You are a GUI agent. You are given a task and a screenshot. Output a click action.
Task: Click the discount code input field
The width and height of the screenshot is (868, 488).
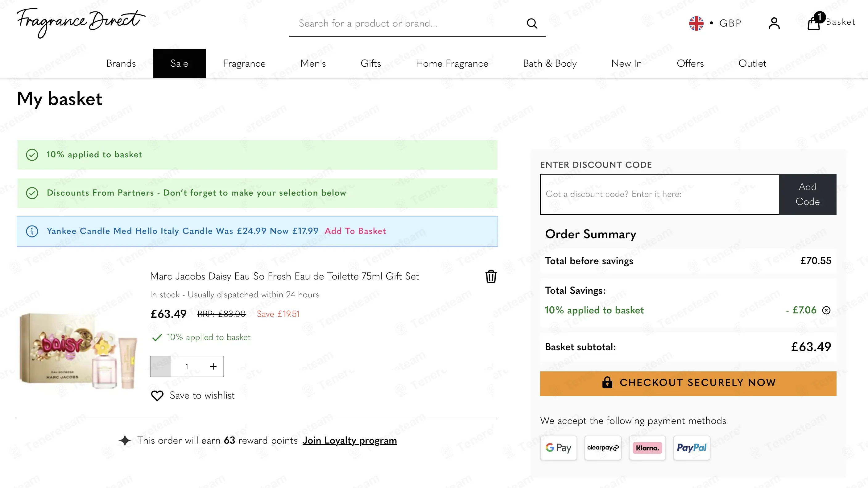coord(660,194)
